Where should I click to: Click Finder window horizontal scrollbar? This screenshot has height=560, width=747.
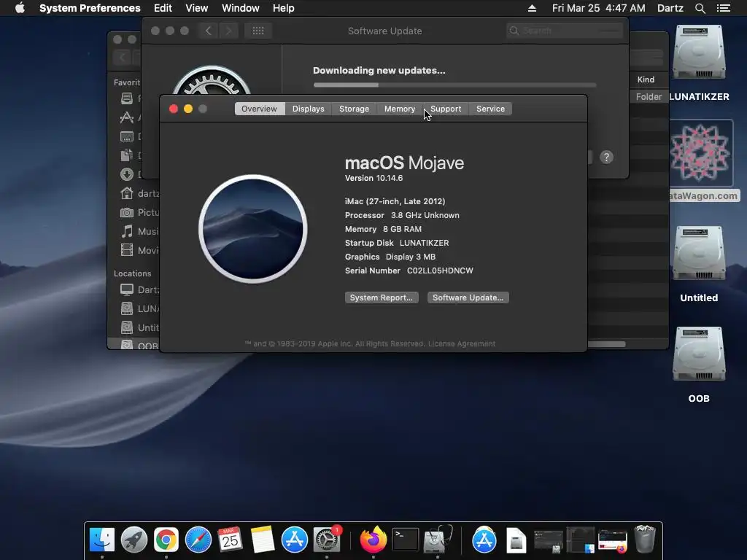coord(606,344)
